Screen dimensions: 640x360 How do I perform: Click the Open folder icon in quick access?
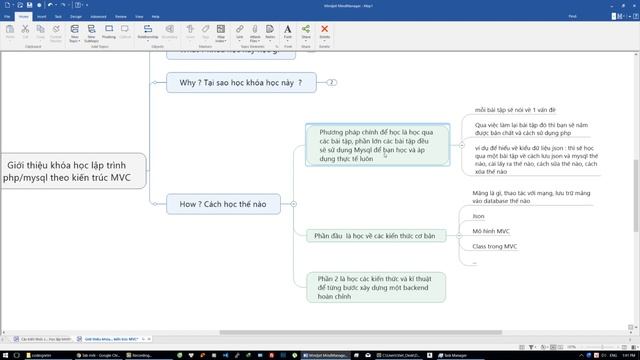point(20,5)
